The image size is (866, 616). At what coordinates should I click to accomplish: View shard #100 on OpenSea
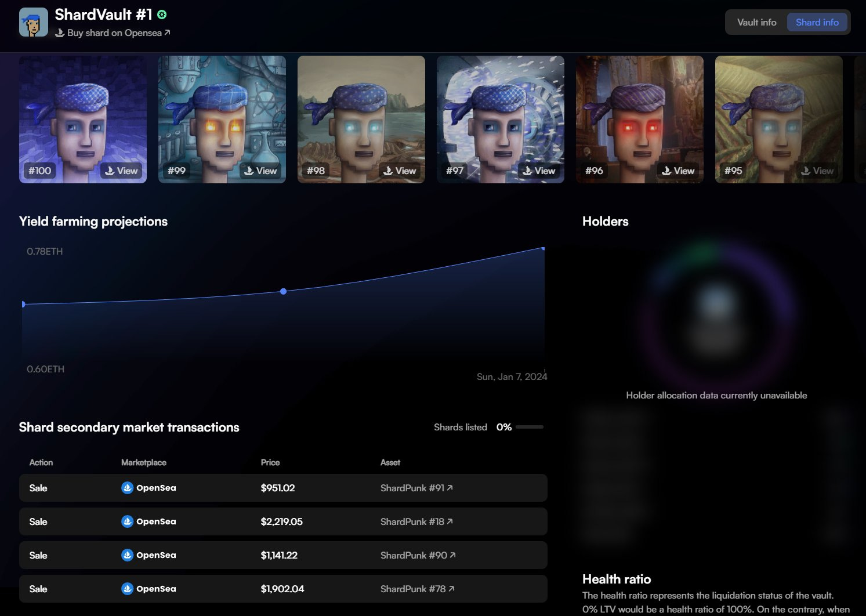pyautogui.click(x=121, y=171)
